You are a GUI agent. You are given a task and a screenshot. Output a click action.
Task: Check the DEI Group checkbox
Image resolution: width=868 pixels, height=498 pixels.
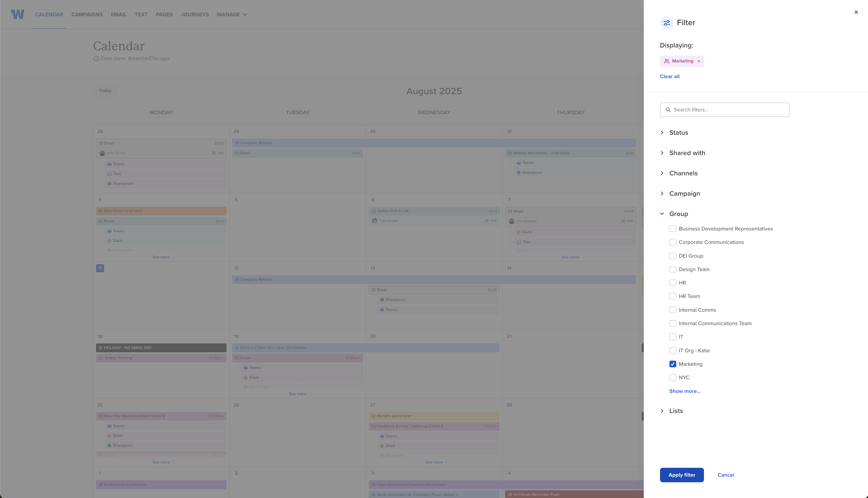[673, 256]
